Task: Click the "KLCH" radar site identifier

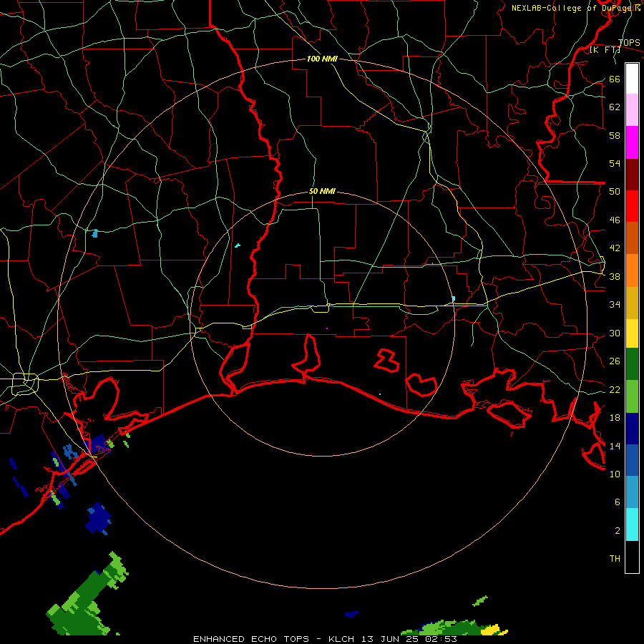Action: (x=341, y=639)
